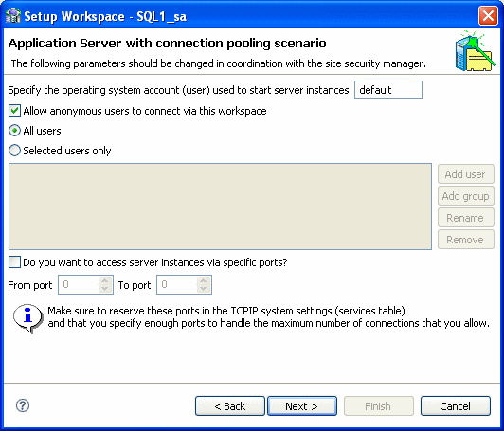
Task: Increase the To port value
Action: (x=203, y=280)
